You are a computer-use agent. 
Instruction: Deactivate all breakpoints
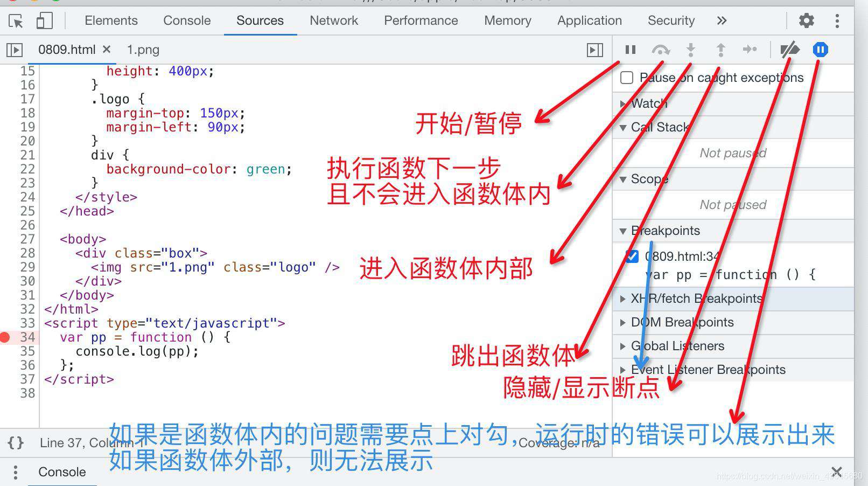point(790,50)
